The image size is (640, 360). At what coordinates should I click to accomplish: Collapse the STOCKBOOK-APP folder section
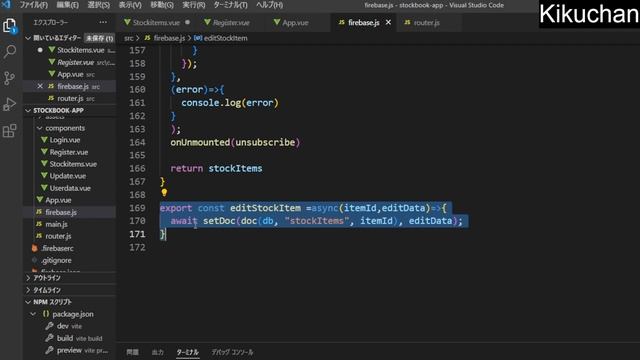tap(28, 111)
